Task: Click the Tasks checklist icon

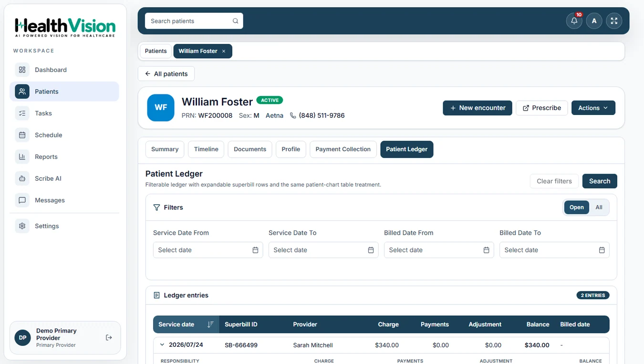Action: point(22,113)
